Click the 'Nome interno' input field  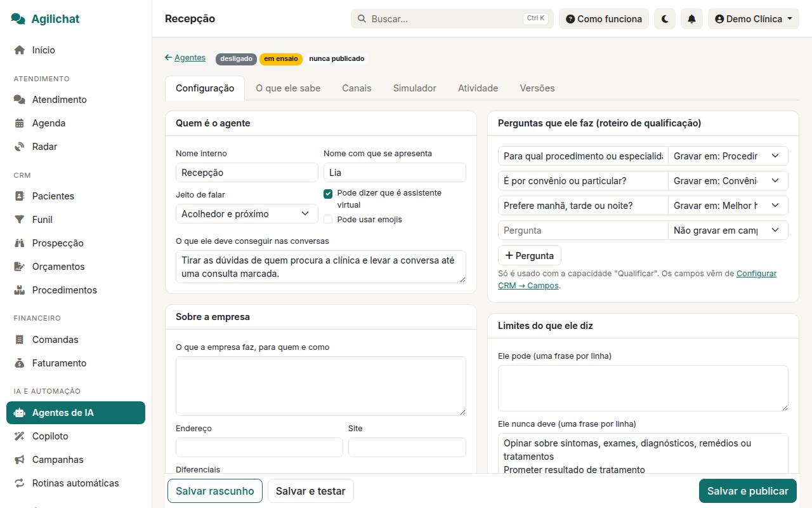(x=247, y=173)
